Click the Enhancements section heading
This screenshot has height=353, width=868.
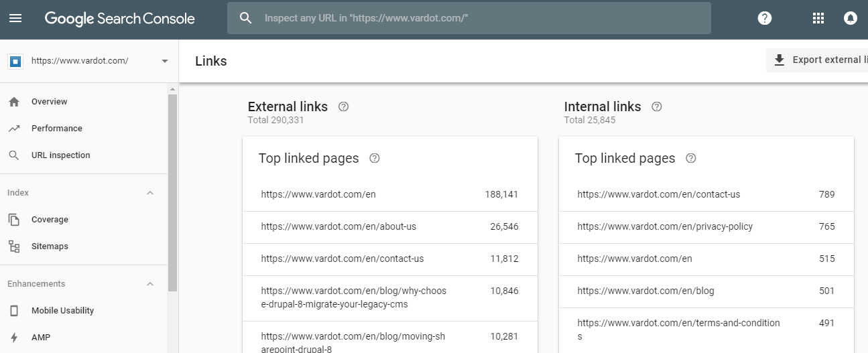pyautogui.click(x=36, y=284)
